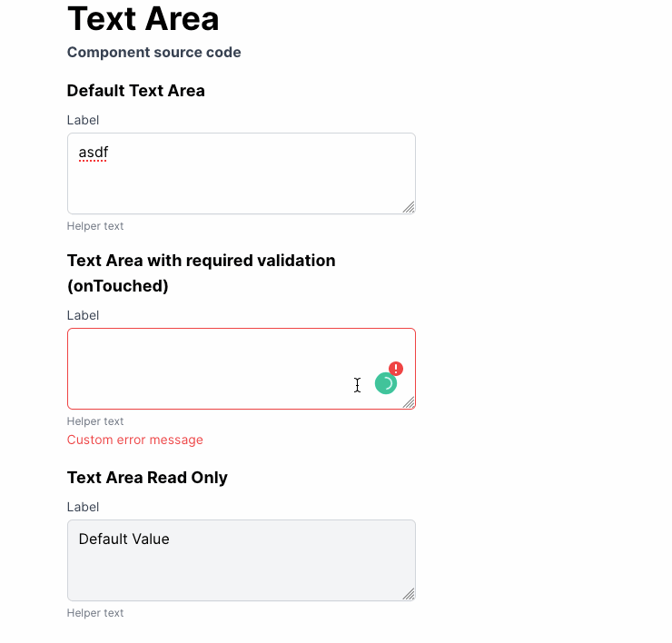Click resize grip of the red-bordered text area
The height and width of the screenshot is (643, 672).
(x=409, y=402)
